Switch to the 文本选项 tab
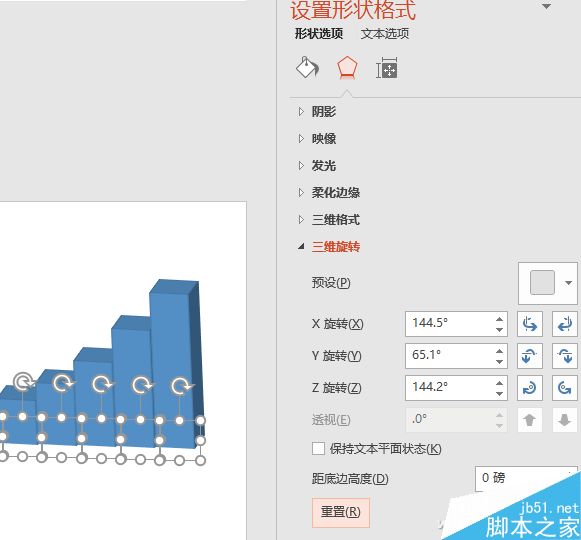Image resolution: width=581 pixels, height=540 pixels. coord(385,34)
